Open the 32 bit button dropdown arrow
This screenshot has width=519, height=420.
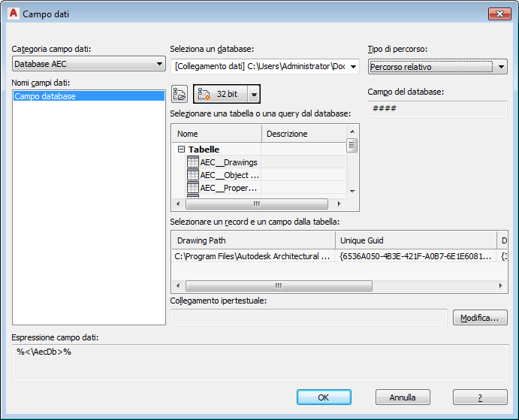click(254, 94)
